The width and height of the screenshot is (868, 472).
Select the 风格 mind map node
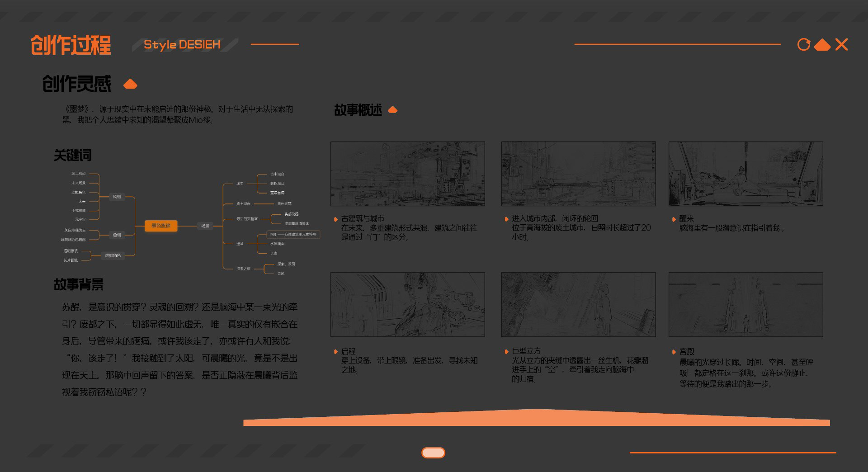tap(117, 197)
